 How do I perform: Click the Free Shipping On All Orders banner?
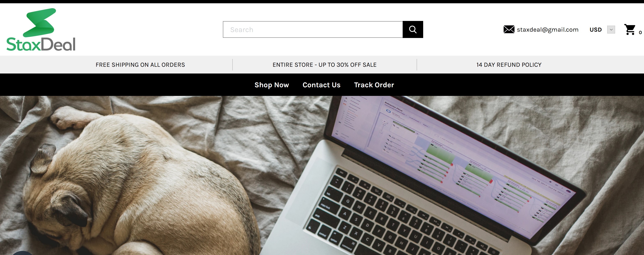[140, 65]
